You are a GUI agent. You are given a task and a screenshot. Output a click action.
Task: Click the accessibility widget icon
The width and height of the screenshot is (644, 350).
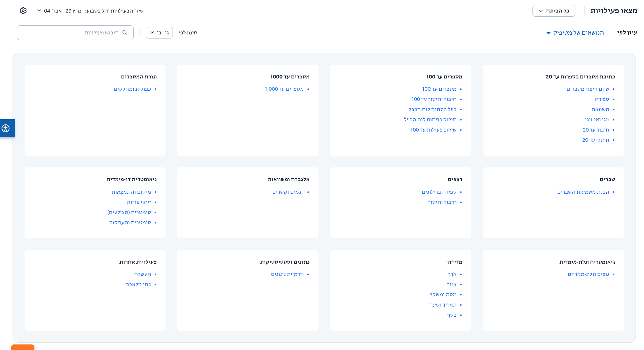pos(6,128)
